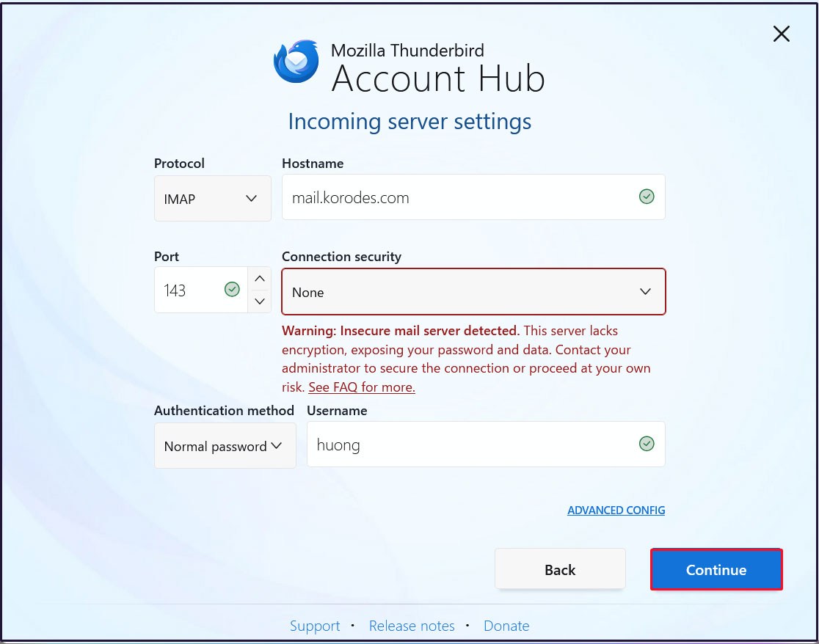Image resolution: width=819 pixels, height=644 pixels.
Task: Increase port with up arrow
Action: [x=260, y=279]
